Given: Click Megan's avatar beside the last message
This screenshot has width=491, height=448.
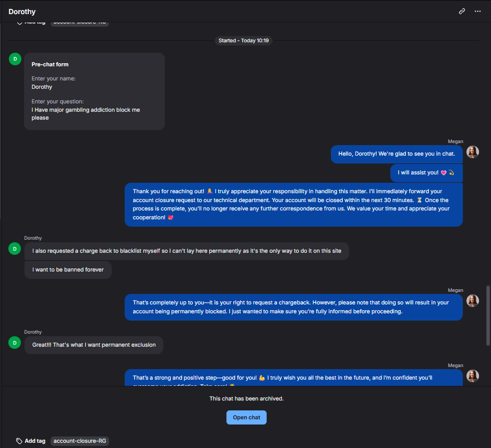Looking at the screenshot, I should [473, 376].
